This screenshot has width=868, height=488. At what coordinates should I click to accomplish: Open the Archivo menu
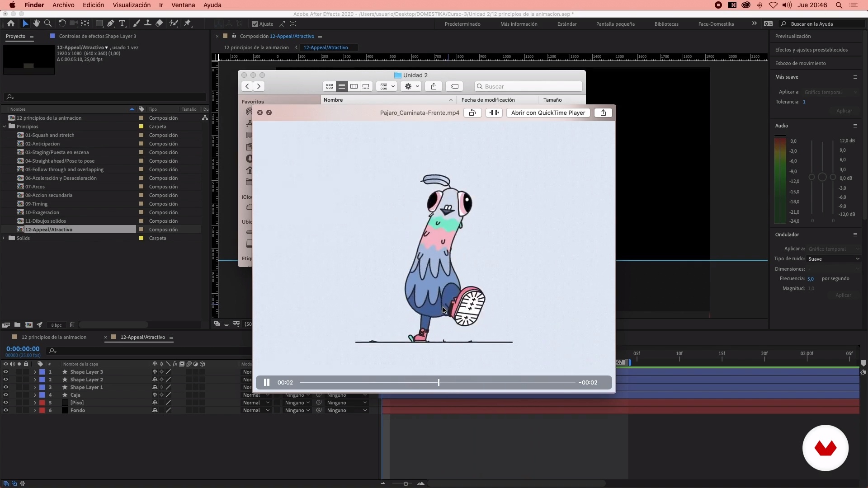pyautogui.click(x=63, y=5)
